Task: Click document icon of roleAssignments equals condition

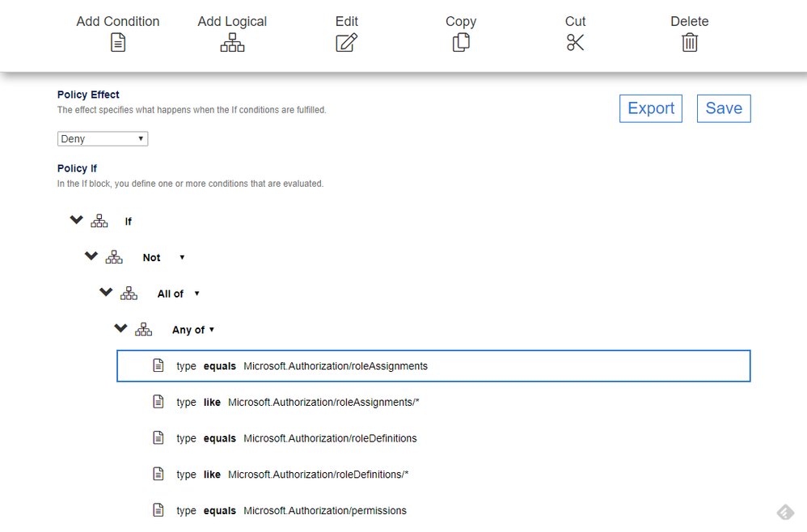Action: coord(158,365)
